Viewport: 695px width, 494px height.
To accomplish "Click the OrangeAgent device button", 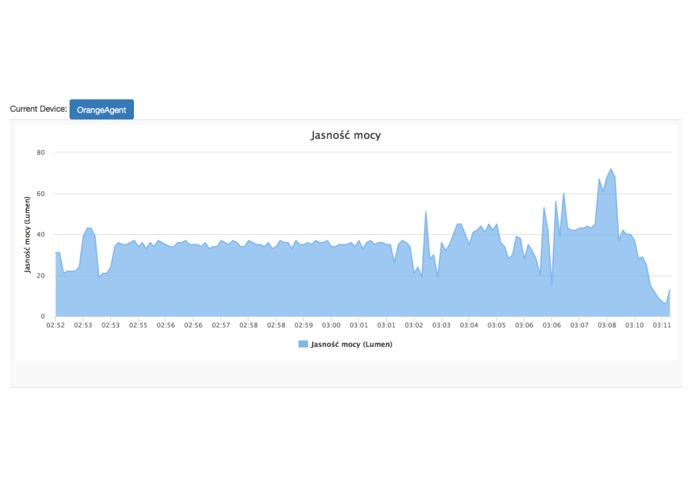I will [102, 109].
